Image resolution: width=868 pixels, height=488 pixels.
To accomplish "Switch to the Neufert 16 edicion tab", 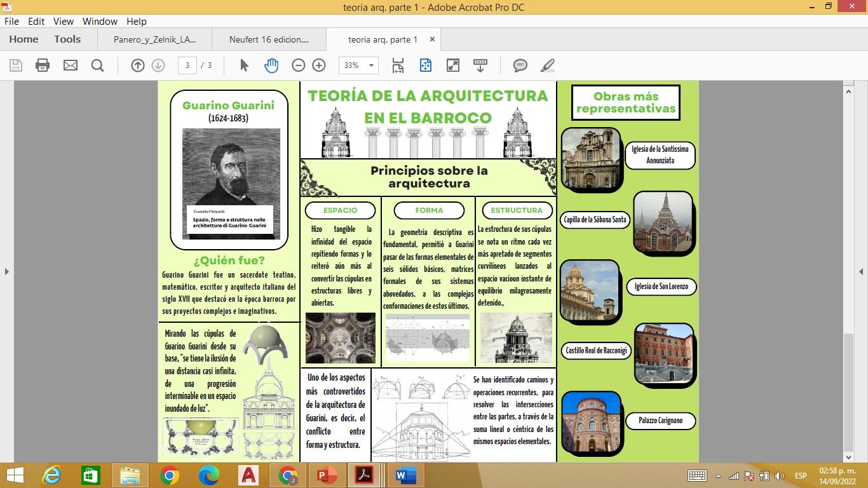I will [269, 39].
